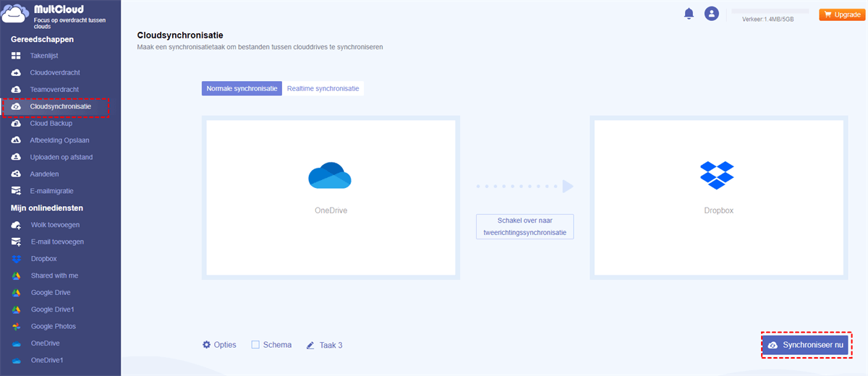Click the Cloudsynchronisatie page heading

180,35
